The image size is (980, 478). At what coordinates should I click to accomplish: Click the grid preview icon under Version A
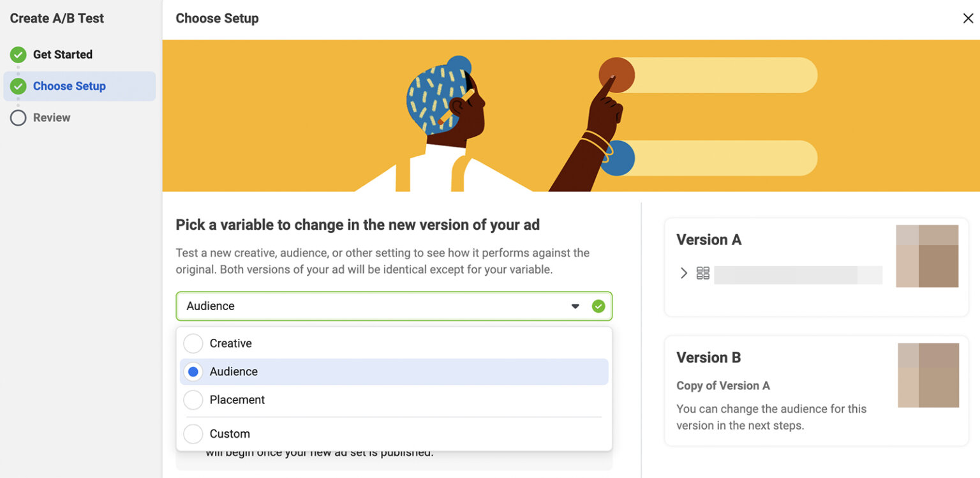tap(702, 273)
